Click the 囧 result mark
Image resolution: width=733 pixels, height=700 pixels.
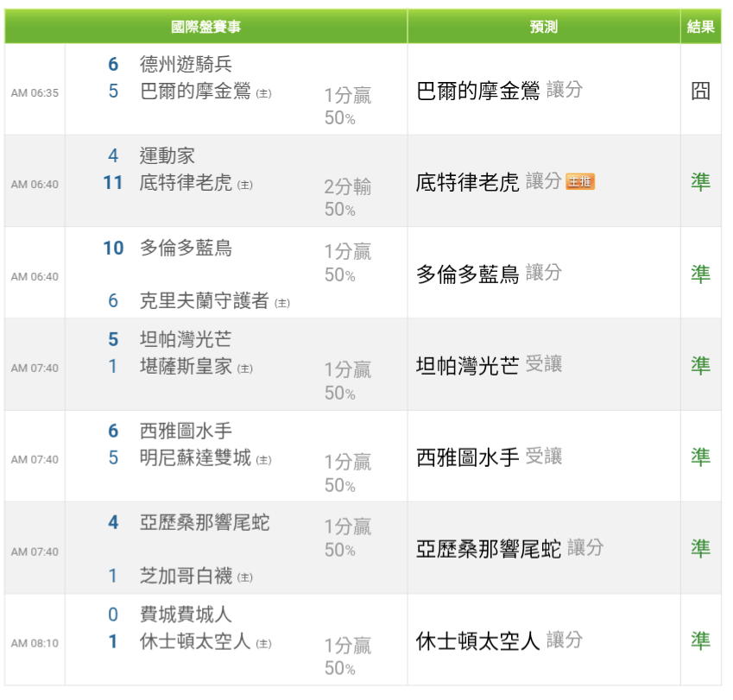click(x=701, y=91)
